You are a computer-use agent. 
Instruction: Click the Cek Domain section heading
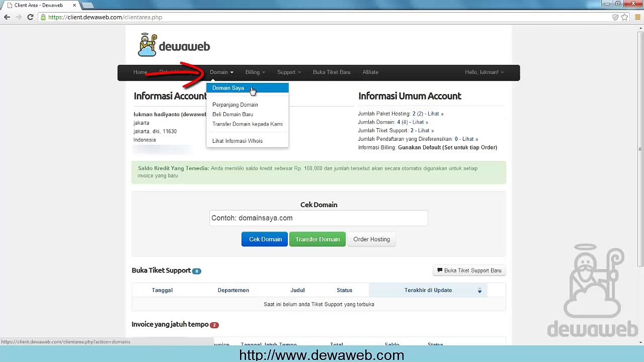319,205
